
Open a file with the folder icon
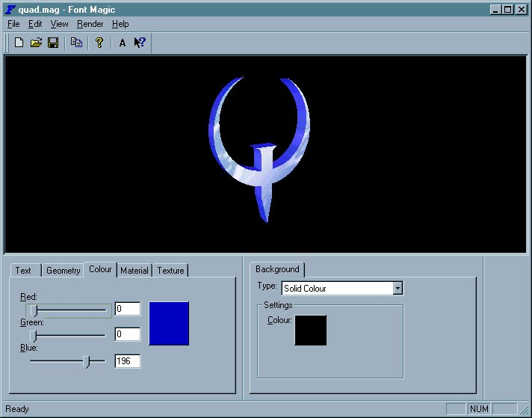36,43
